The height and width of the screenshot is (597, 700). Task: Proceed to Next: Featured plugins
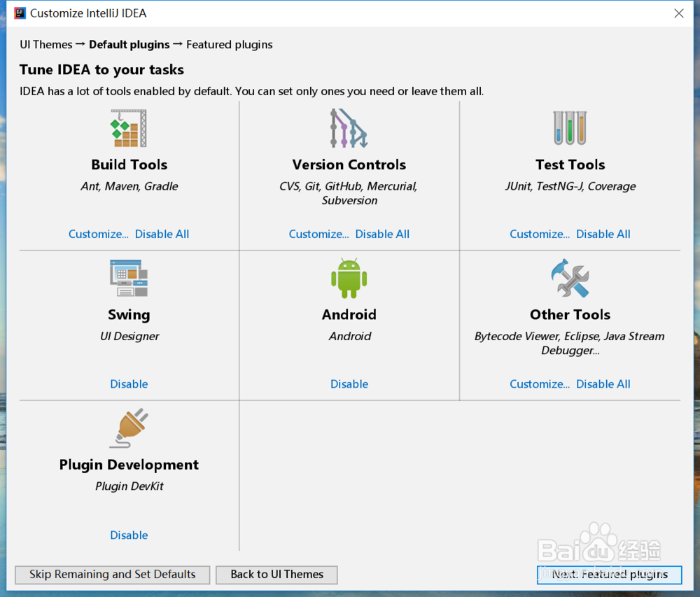[x=610, y=575]
